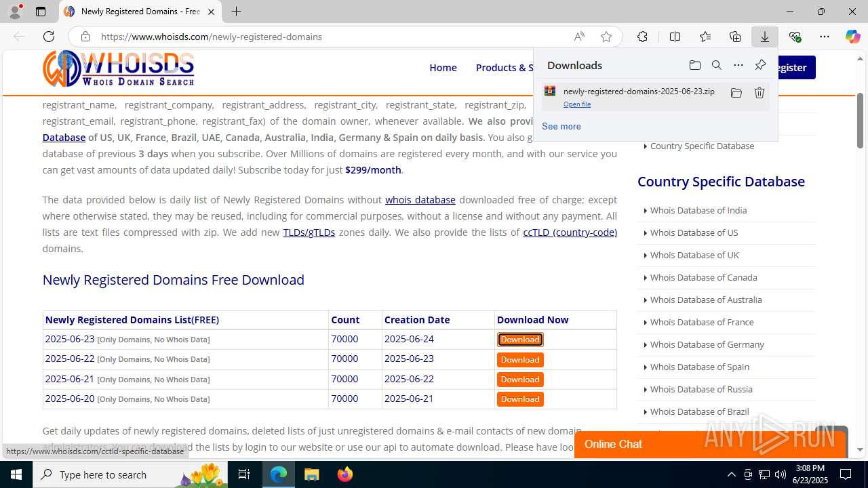Open Whois Database of Spain

(699, 367)
